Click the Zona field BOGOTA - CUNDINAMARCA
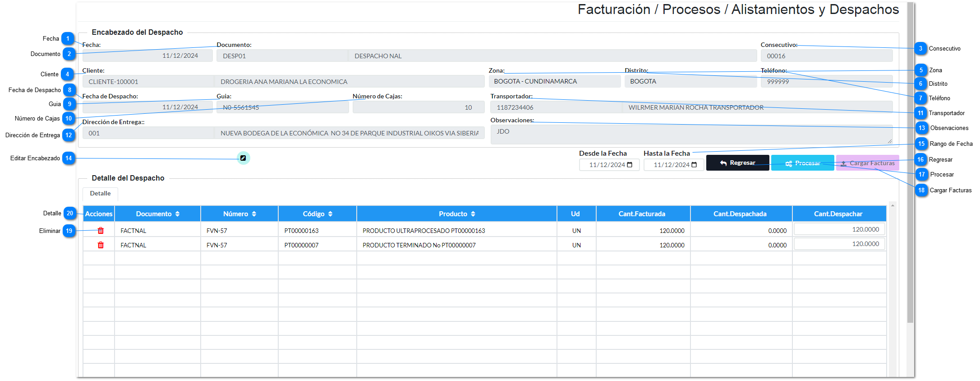 point(555,81)
